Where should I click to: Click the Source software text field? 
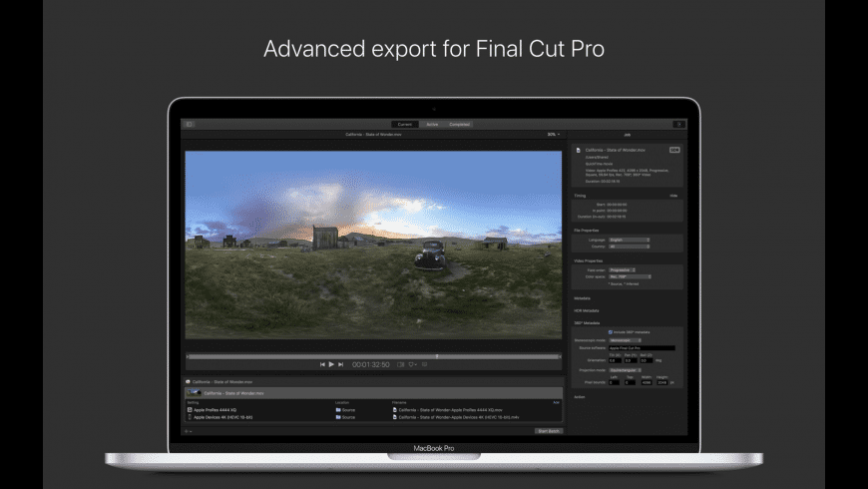(x=642, y=347)
